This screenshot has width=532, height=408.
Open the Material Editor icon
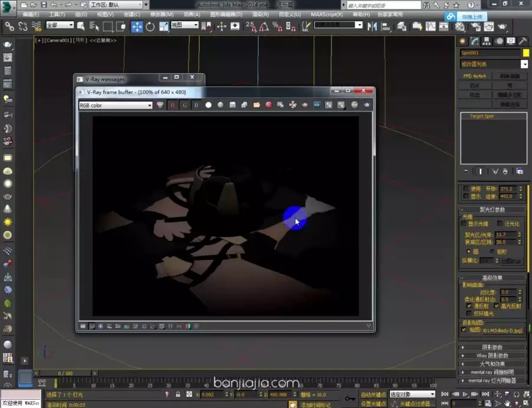pos(460,27)
